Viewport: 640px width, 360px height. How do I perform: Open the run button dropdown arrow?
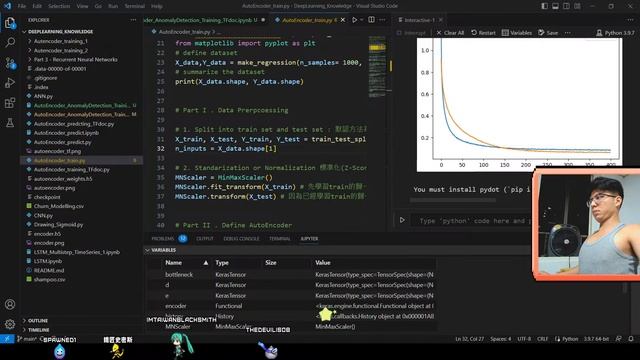tap(362, 20)
